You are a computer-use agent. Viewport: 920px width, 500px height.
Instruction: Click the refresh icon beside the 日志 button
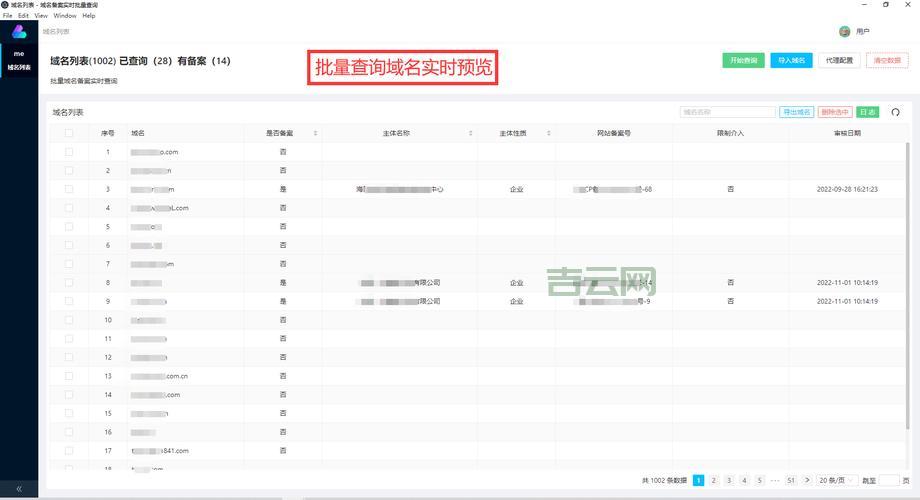tap(895, 113)
